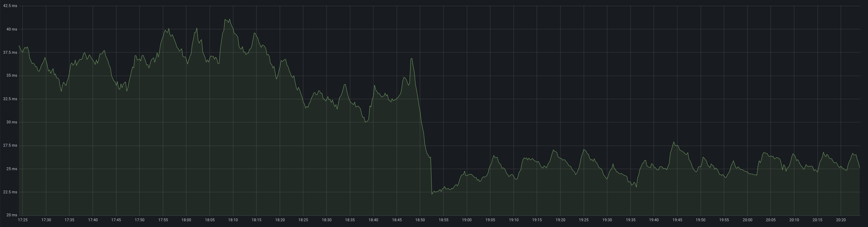Click the 17:30 time axis label

pos(46,220)
